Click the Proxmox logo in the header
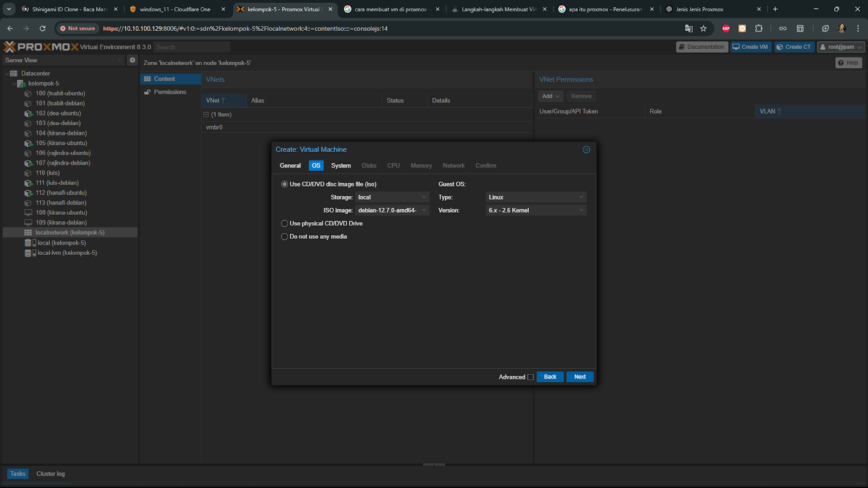The width and height of the screenshot is (868, 488). point(41,47)
